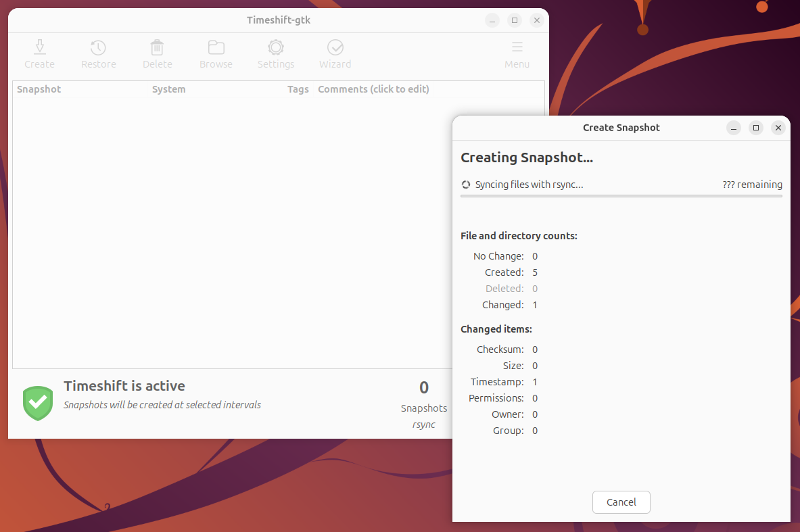Click the 'Permissions:' changed items row
The image size is (800, 532).
point(503,398)
